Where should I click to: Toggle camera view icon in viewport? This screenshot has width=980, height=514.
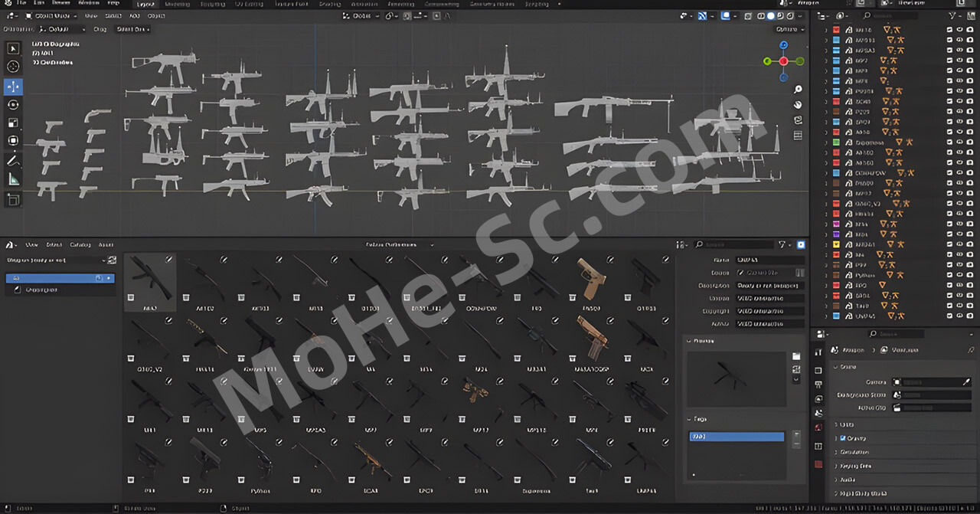[x=798, y=120]
